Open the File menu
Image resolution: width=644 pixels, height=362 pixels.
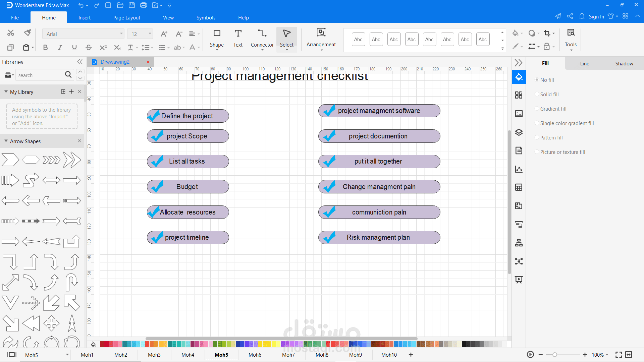(15, 17)
